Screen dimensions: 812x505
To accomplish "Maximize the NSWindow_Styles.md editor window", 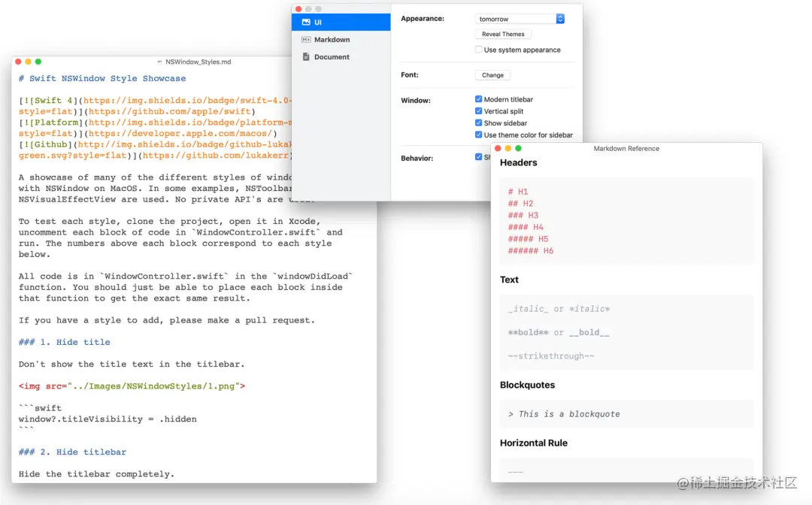I will pyautogui.click(x=38, y=62).
